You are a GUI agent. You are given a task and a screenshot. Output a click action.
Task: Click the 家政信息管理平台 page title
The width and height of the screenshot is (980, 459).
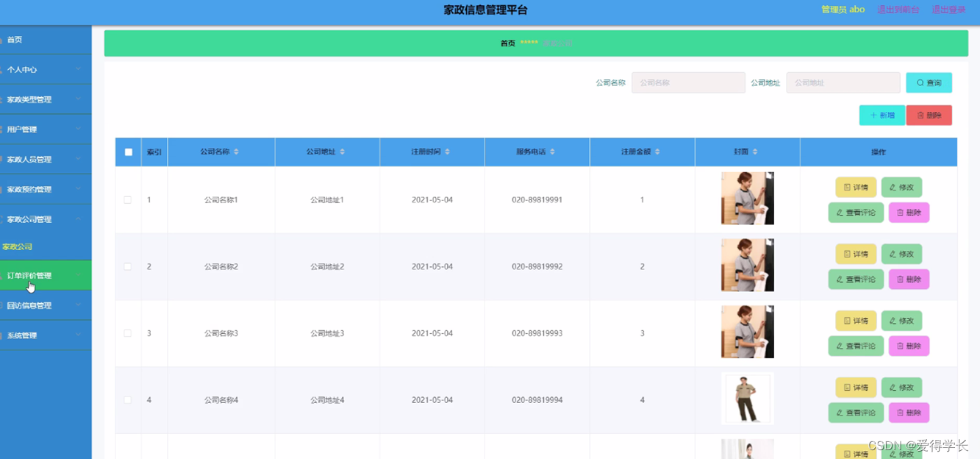485,10
